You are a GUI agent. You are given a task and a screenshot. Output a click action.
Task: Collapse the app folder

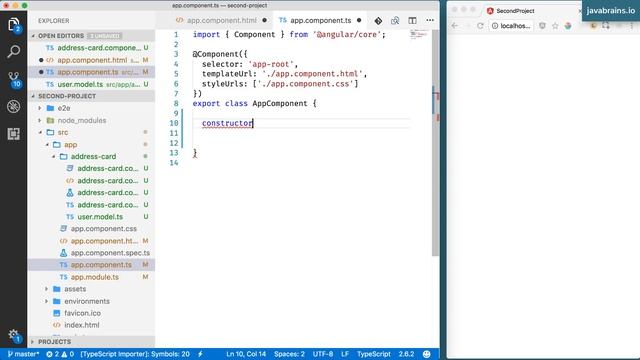47,144
